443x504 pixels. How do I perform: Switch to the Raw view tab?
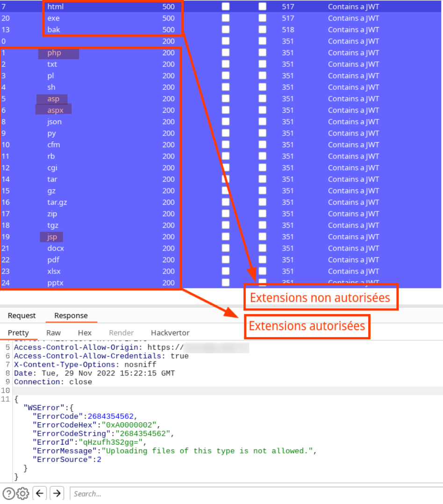click(53, 333)
